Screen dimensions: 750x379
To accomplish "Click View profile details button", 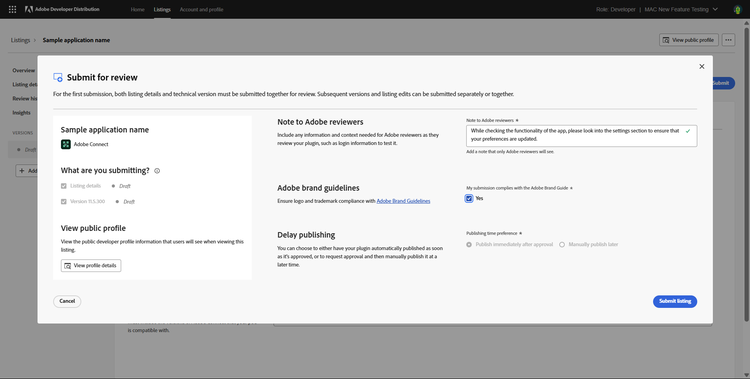I will (x=91, y=266).
